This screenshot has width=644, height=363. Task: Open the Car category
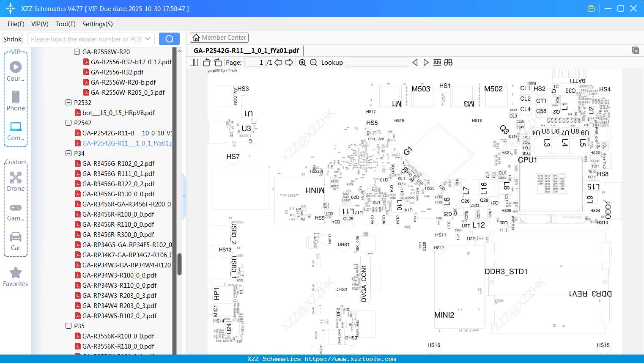pyautogui.click(x=16, y=241)
